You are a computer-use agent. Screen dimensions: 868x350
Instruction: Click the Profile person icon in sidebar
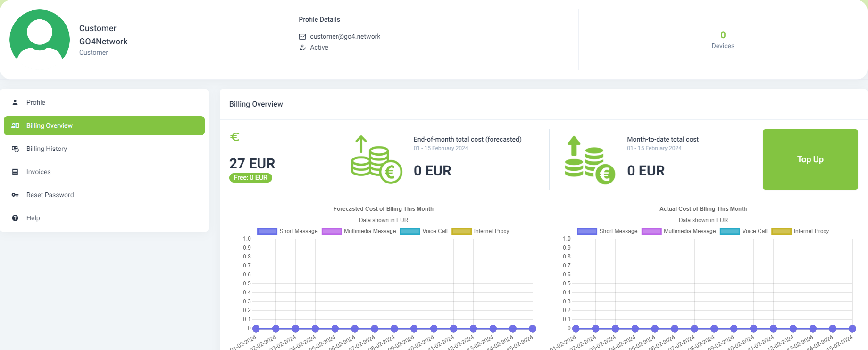pos(15,102)
